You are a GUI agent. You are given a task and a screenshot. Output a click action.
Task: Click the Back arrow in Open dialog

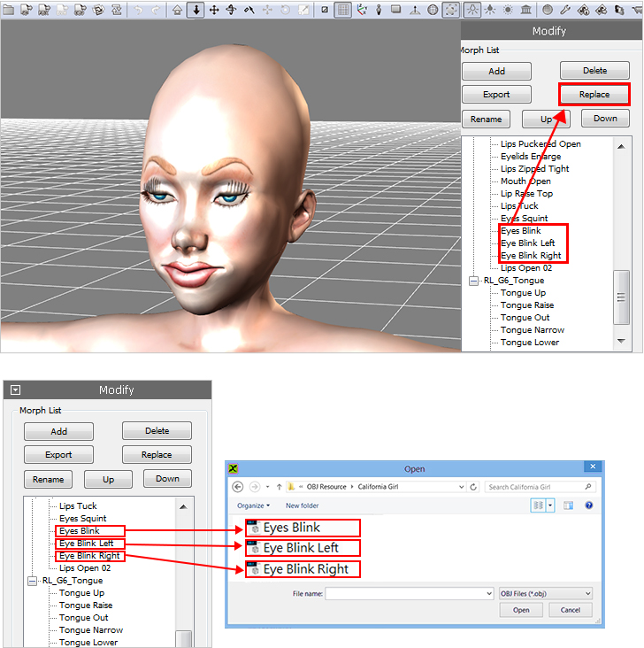(x=238, y=487)
